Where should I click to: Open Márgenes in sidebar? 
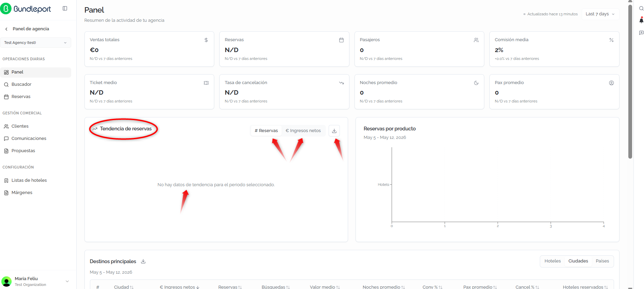(x=36, y=193)
